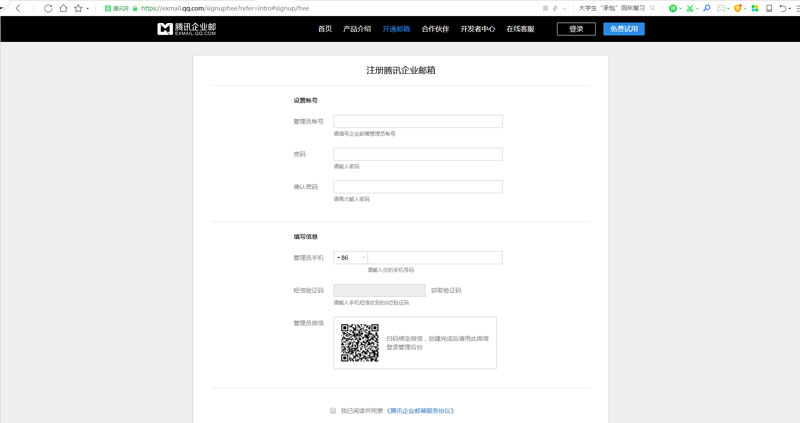Click the undo arrow toolbar icon
Viewport: 800px width, 423px height.
click(783, 8)
